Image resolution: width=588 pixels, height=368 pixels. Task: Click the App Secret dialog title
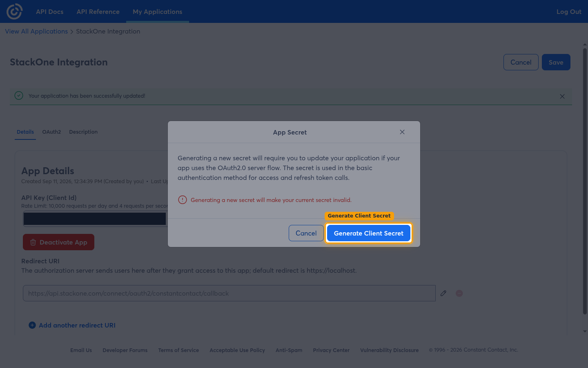point(290,132)
